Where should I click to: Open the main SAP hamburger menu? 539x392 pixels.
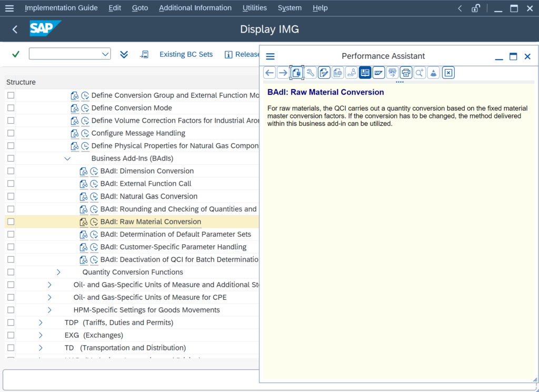(9, 8)
